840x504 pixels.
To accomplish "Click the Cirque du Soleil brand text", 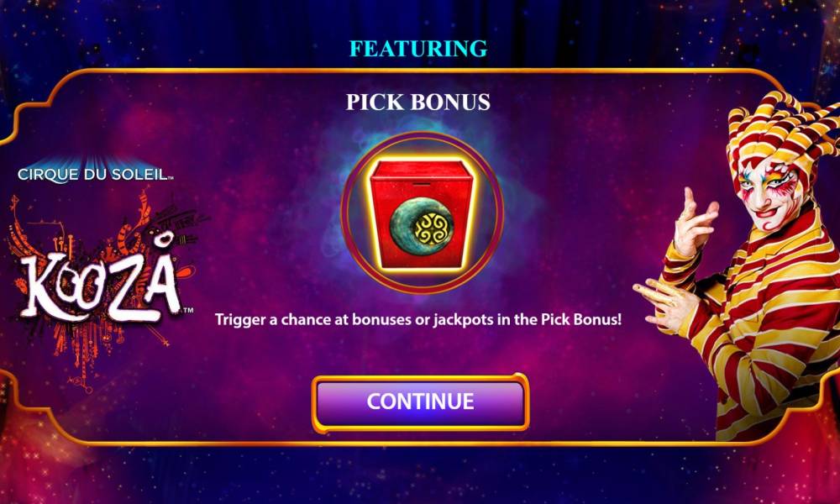I will pyautogui.click(x=96, y=174).
